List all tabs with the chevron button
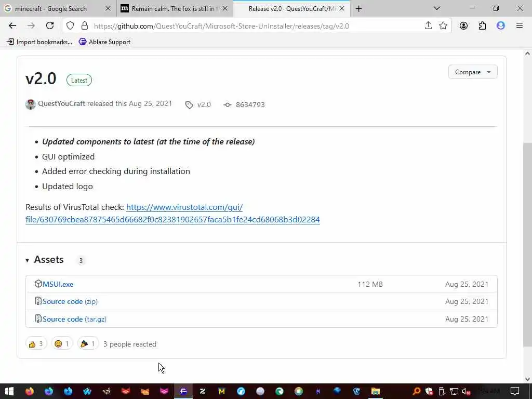This screenshot has width=532, height=399. [437, 8]
